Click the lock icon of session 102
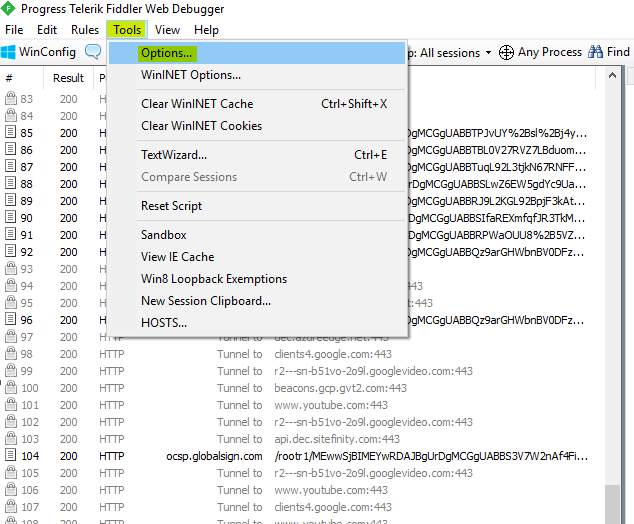This screenshot has width=634, height=524. tap(11, 421)
